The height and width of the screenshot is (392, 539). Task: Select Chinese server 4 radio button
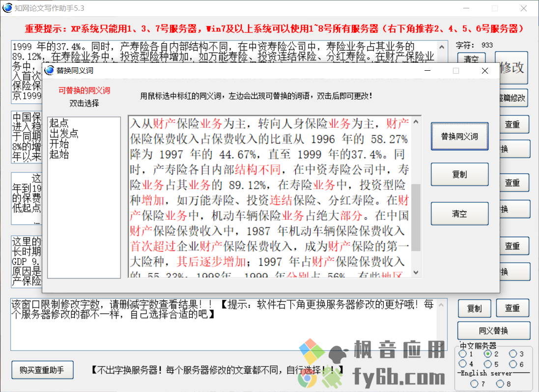[x=463, y=364]
